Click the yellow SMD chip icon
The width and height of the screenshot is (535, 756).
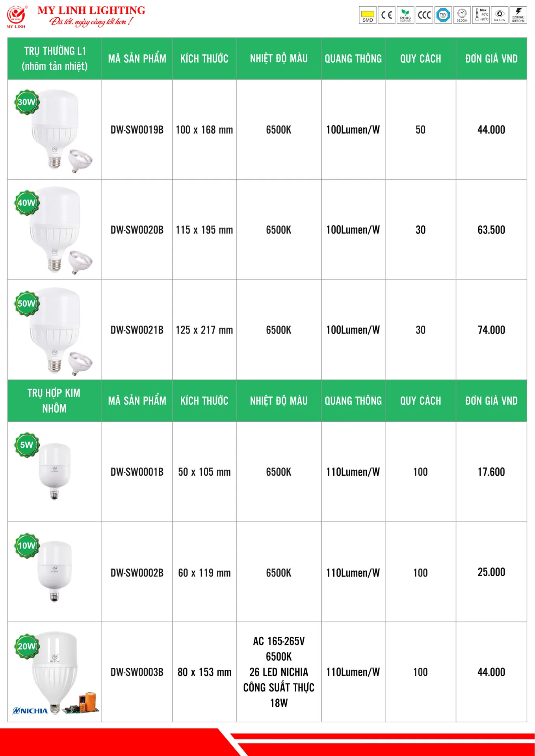click(x=368, y=15)
